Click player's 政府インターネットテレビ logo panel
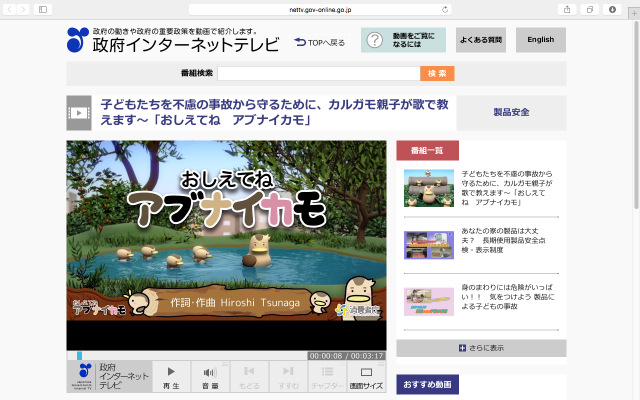Screen dimensions: 640x400 [x=109, y=377]
